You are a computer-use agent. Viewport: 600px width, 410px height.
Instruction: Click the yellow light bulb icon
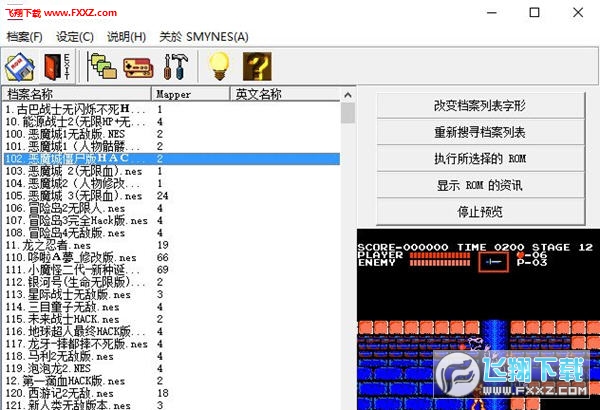click(x=219, y=67)
